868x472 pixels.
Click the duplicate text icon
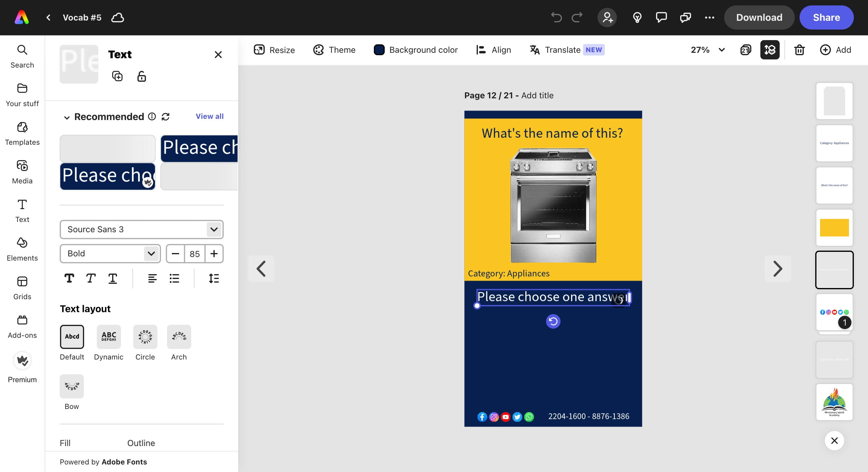point(117,77)
